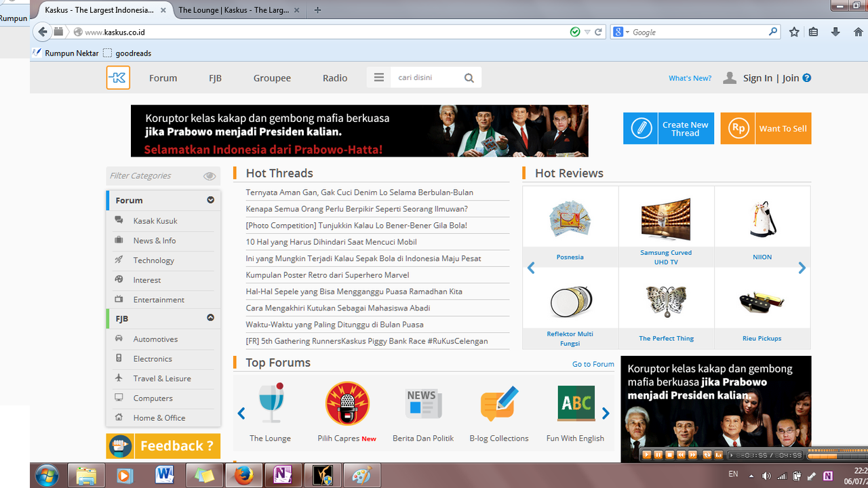The height and width of the screenshot is (488, 868).
Task: Click the Create New Thread button
Action: pyautogui.click(x=669, y=128)
